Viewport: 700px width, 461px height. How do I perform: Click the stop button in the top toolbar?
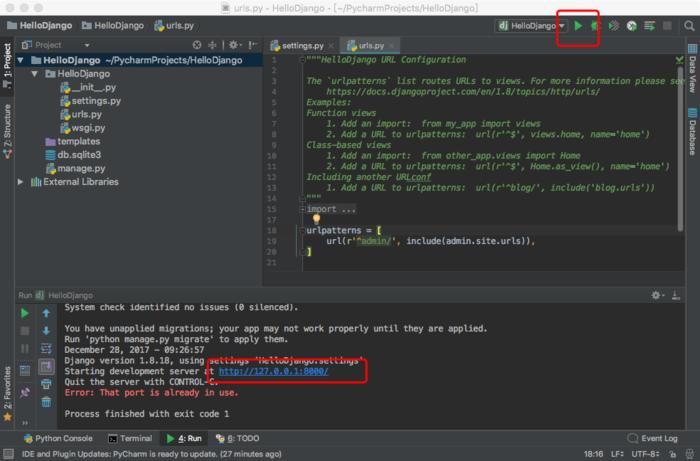tap(667, 26)
